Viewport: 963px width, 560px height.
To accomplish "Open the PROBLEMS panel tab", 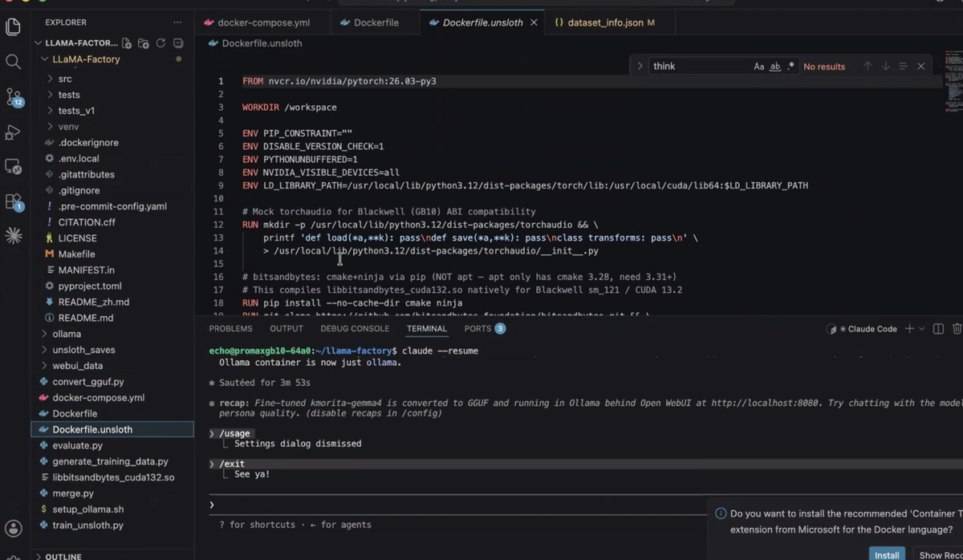I will [230, 329].
